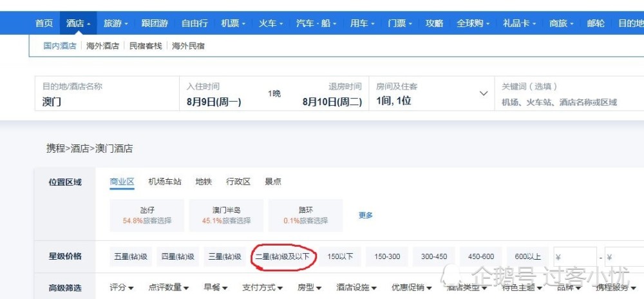This screenshot has width=644, height=299.
Task: Enable the 150-300 price range filter
Action: click(387, 256)
